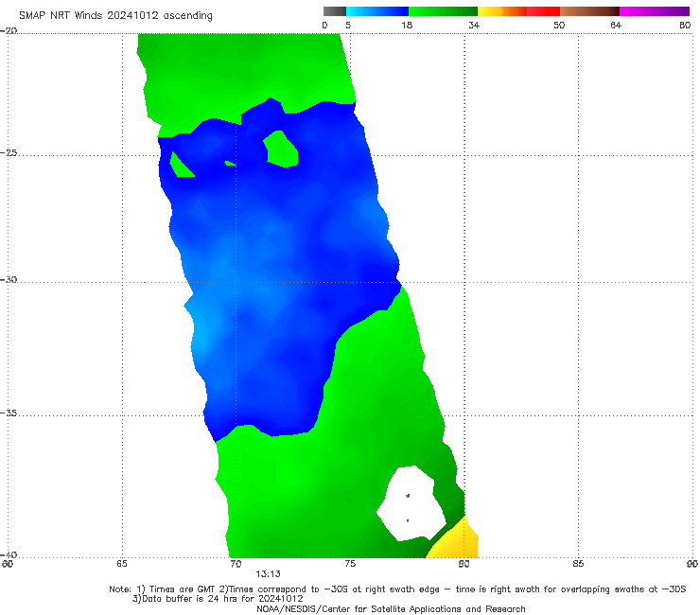Click the title 'SMAP NRT Winds 20241012 ascending'
The width and height of the screenshot is (700, 615).
pos(115,15)
